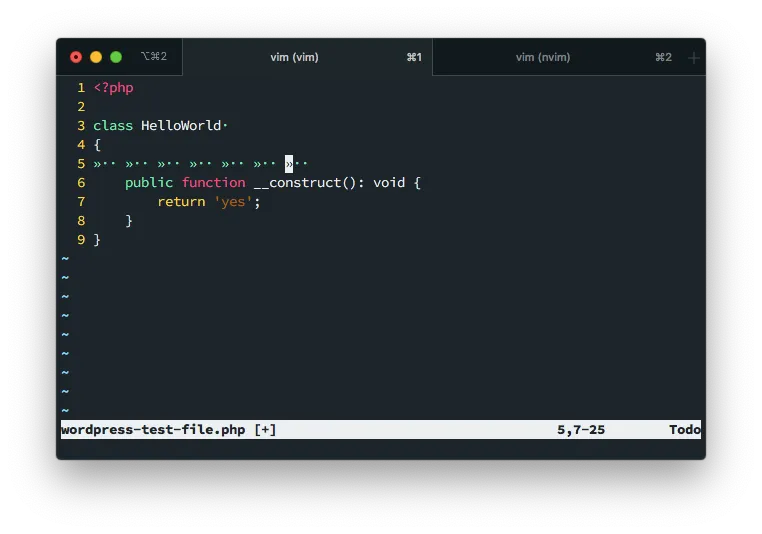Click the highlighted cursor character on line 5
Viewport: 762px width, 534px height.
point(289,164)
